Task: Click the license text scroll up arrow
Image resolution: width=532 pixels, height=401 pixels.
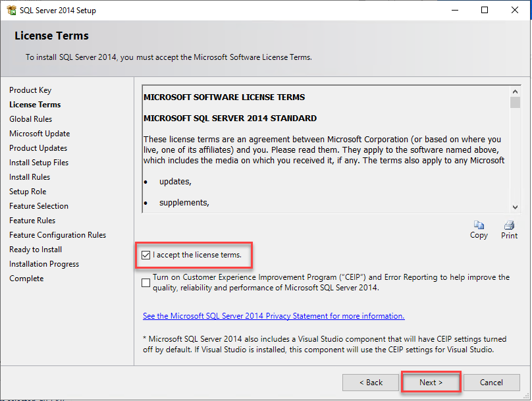Action: click(x=515, y=92)
